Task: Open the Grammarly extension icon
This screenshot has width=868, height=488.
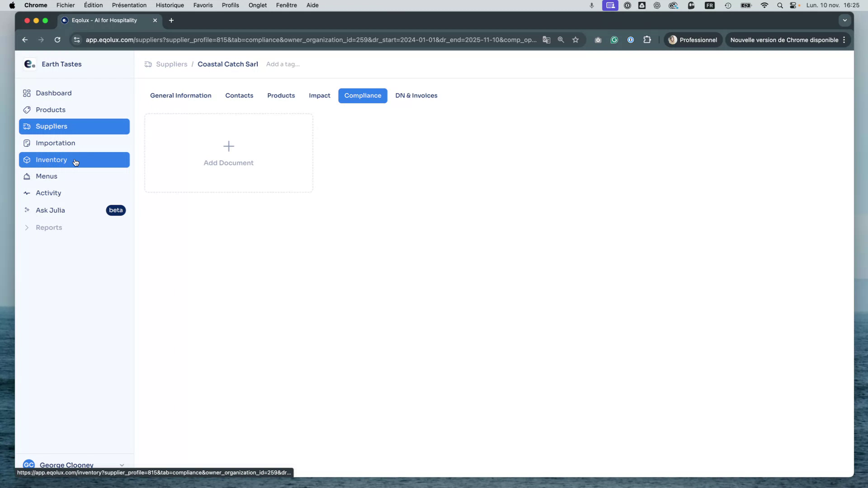Action: click(x=614, y=40)
